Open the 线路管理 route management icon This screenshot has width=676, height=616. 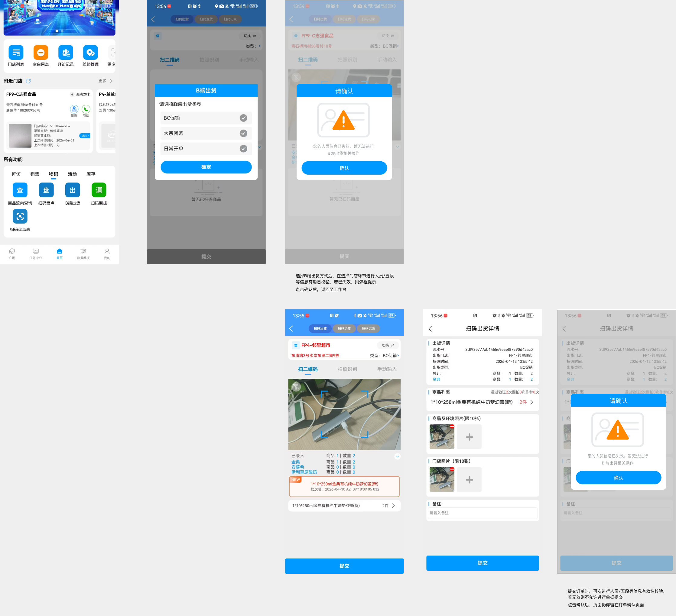point(90,53)
